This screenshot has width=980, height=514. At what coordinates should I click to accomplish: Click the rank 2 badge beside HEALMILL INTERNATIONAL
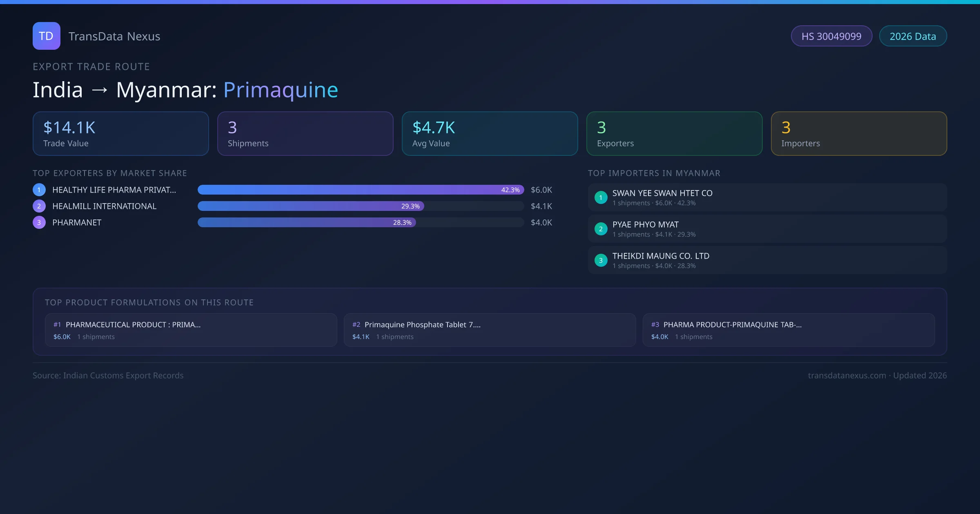39,206
